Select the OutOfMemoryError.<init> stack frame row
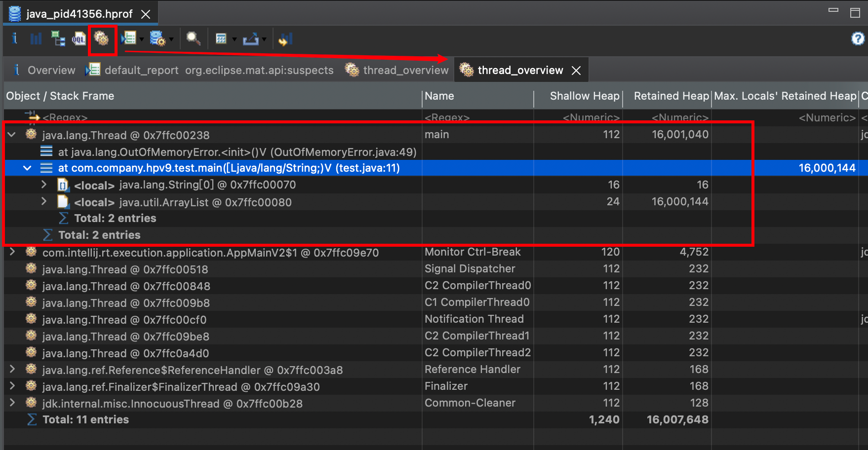The image size is (868, 450). coord(237,152)
